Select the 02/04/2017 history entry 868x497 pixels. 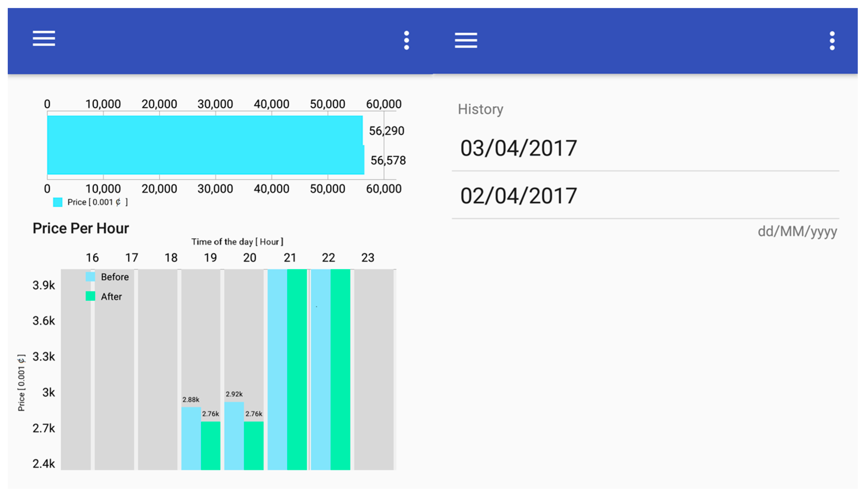click(x=518, y=196)
